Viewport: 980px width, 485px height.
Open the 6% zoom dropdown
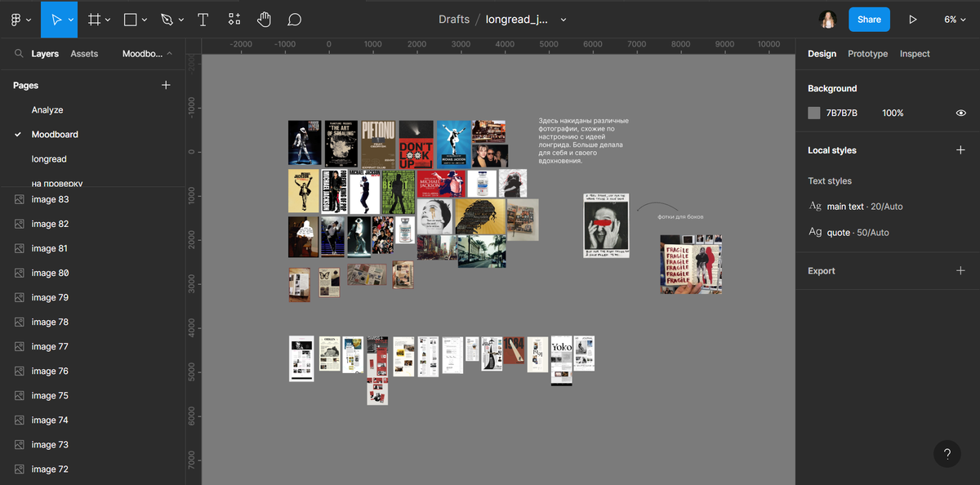[955, 20]
